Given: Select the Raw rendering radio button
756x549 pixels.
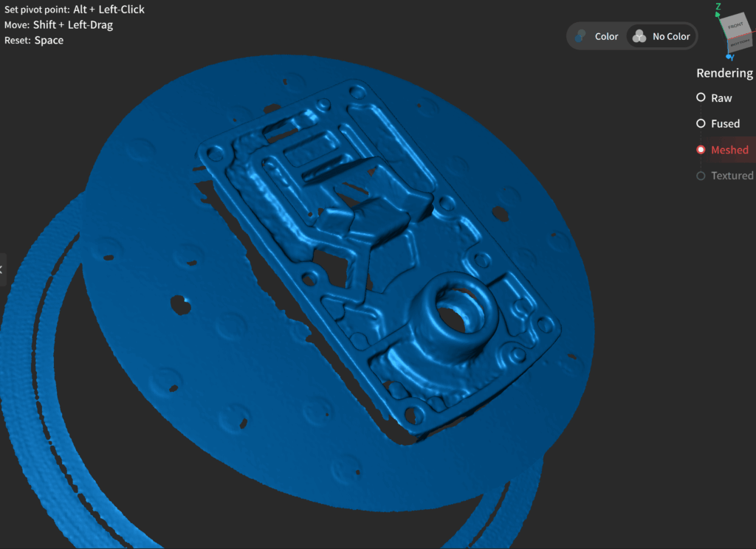Looking at the screenshot, I should coord(701,98).
